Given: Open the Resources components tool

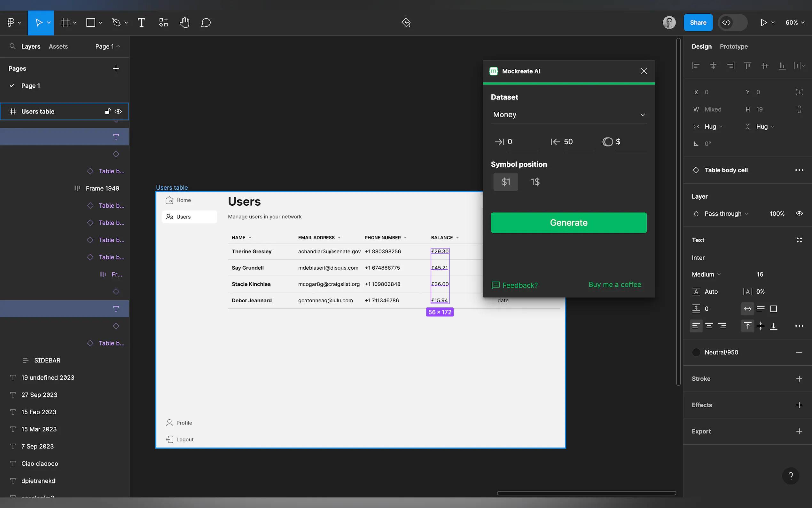Looking at the screenshot, I should pyautogui.click(x=163, y=22).
